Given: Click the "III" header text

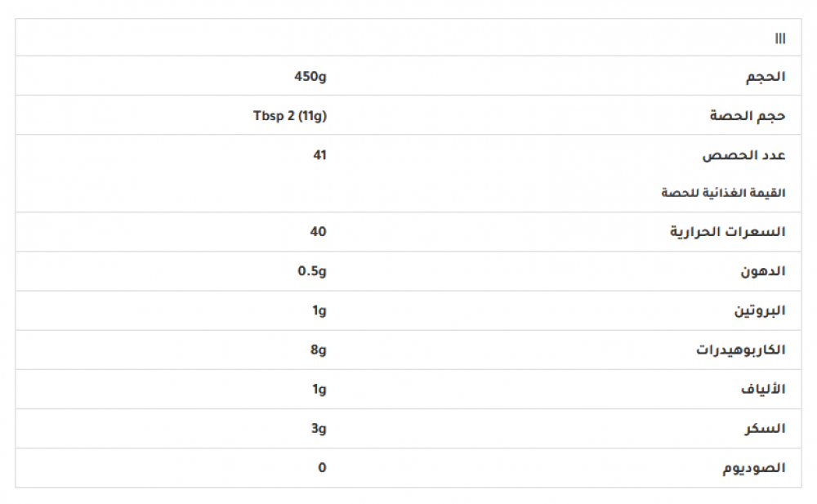Looking at the screenshot, I should pos(779,38).
